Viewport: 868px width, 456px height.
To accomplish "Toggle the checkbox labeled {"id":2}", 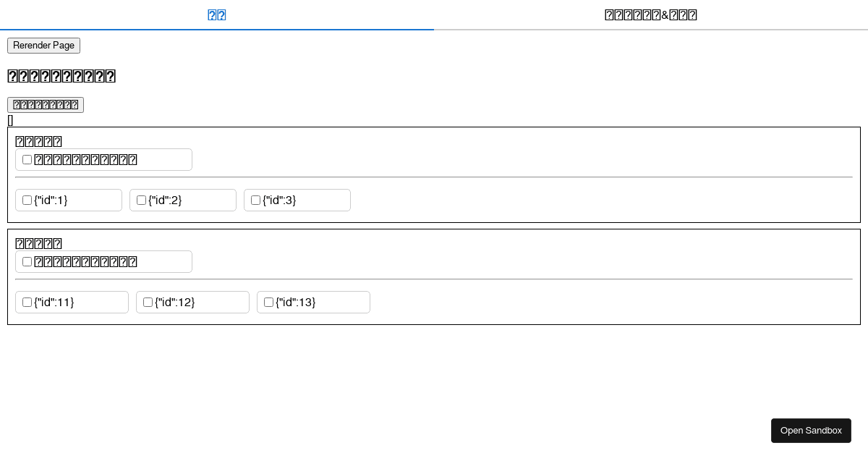I will pos(141,200).
